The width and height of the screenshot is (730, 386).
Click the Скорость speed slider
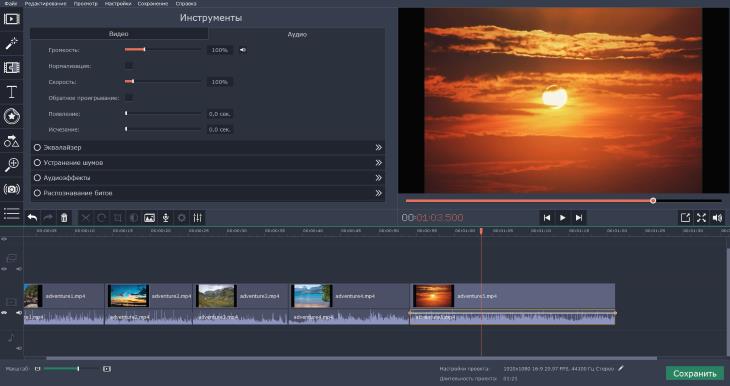point(162,81)
